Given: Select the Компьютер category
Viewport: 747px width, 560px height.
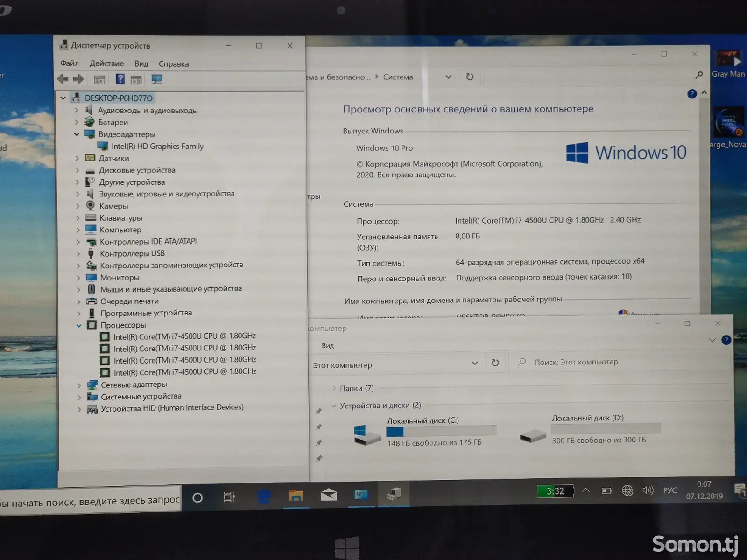Looking at the screenshot, I should (x=120, y=230).
